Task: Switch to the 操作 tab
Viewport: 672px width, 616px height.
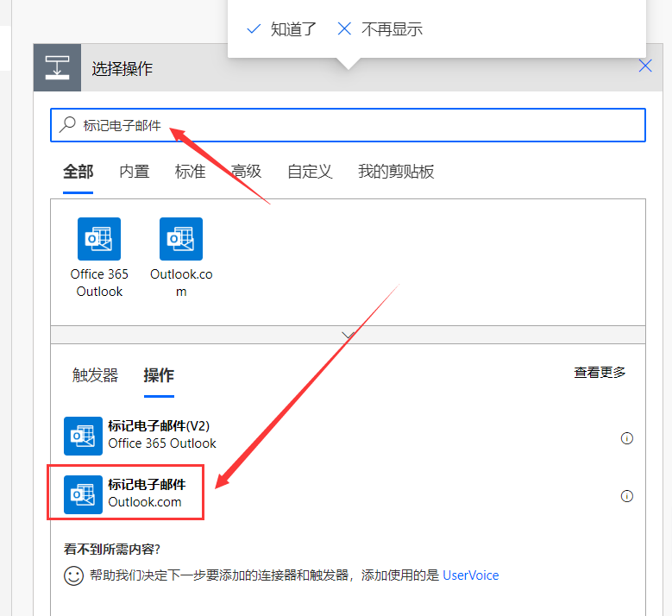Action: [159, 375]
